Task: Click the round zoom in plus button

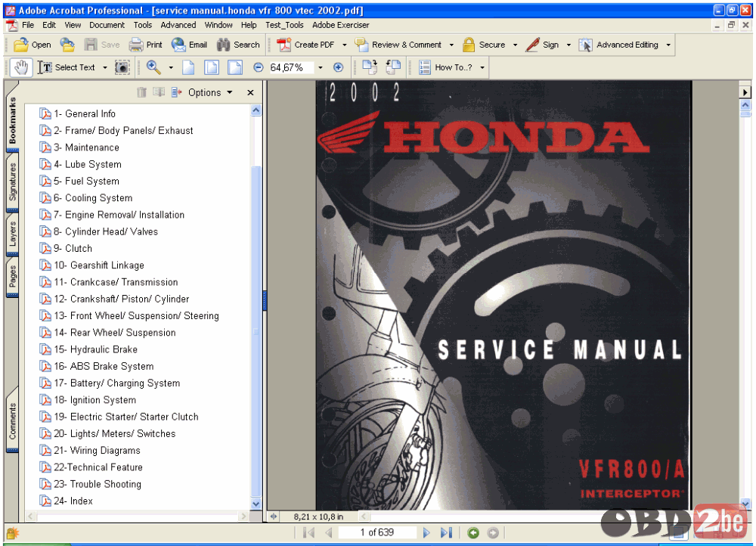Action: pyautogui.click(x=339, y=67)
